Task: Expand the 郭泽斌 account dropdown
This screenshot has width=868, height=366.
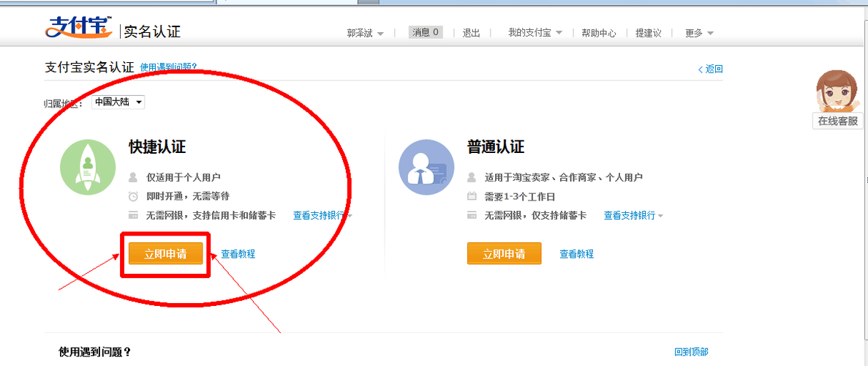Action: click(365, 33)
